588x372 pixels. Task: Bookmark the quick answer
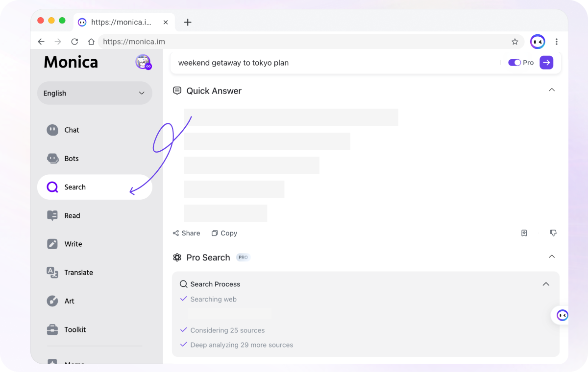(524, 233)
